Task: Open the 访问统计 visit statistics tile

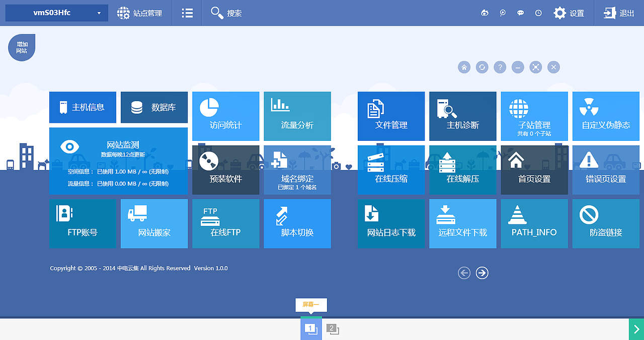Action: coord(225,116)
